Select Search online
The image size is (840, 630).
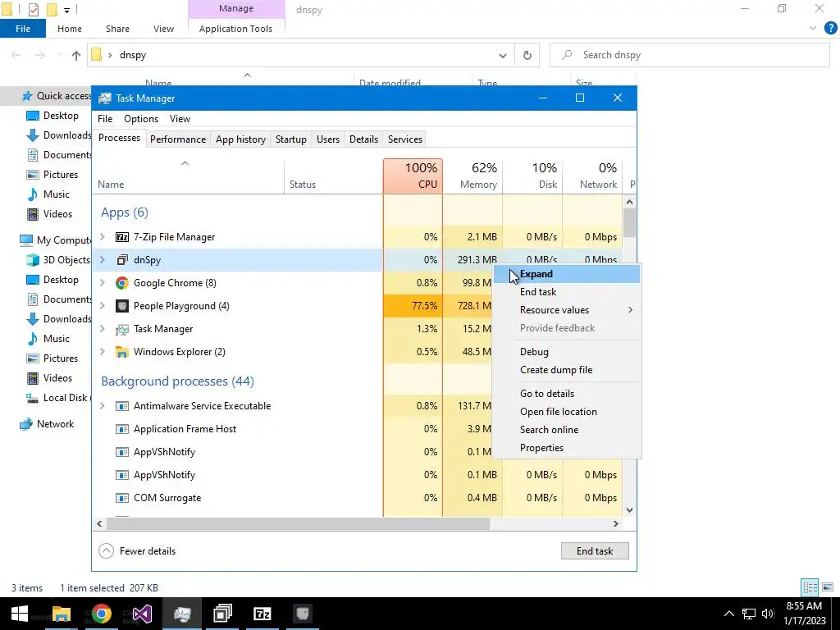pos(566,430)
